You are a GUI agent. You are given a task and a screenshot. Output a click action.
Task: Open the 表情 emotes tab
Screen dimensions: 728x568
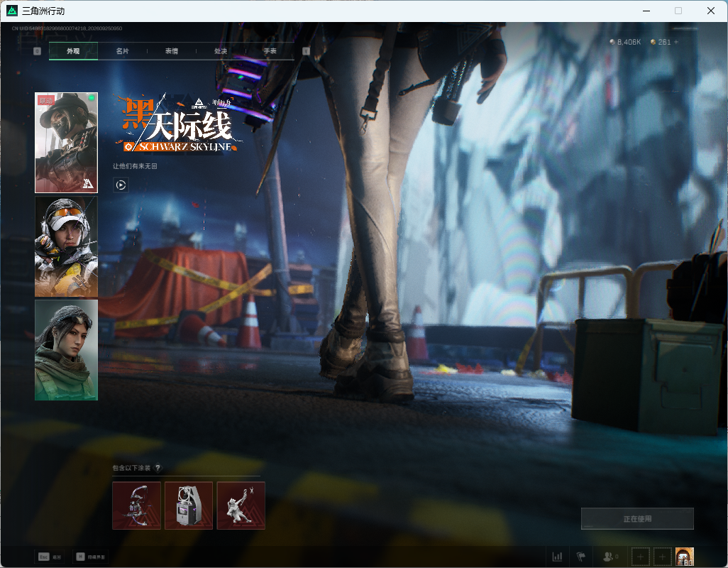[x=172, y=51]
